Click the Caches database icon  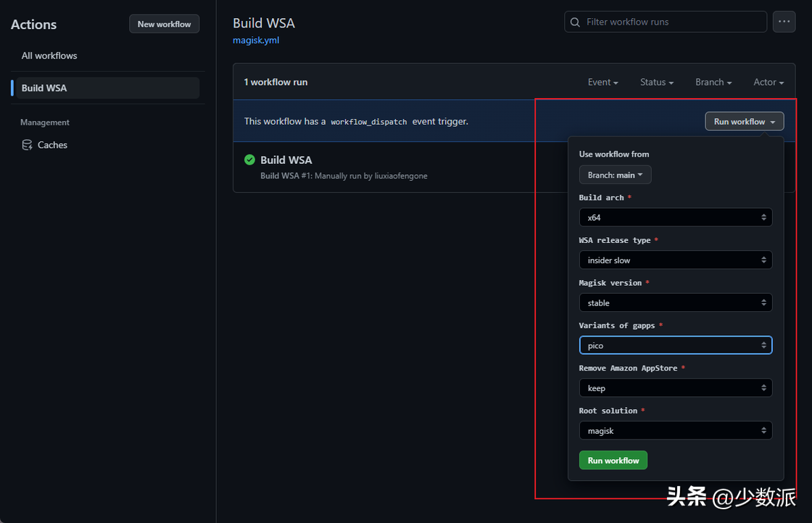(x=27, y=145)
